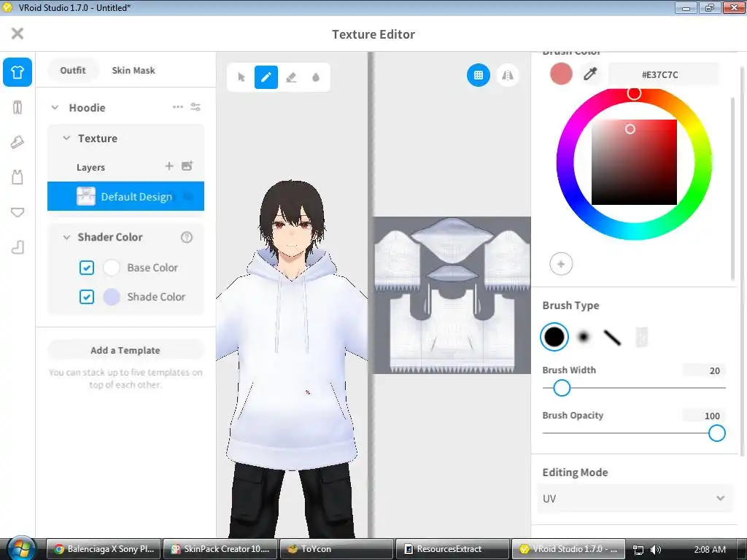The height and width of the screenshot is (560, 747).
Task: Select the diagonal line brush type
Action: [x=612, y=337]
